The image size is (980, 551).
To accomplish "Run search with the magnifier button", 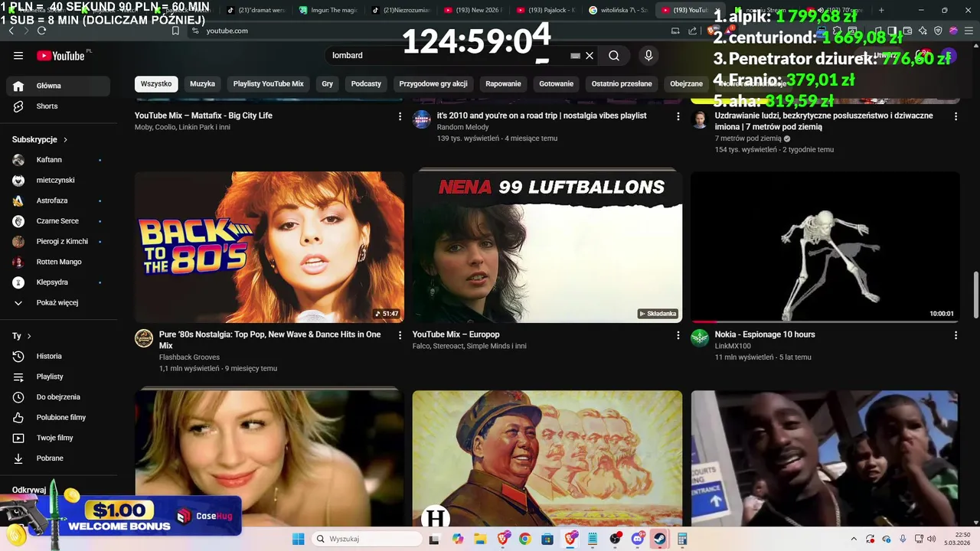I will (x=614, y=55).
